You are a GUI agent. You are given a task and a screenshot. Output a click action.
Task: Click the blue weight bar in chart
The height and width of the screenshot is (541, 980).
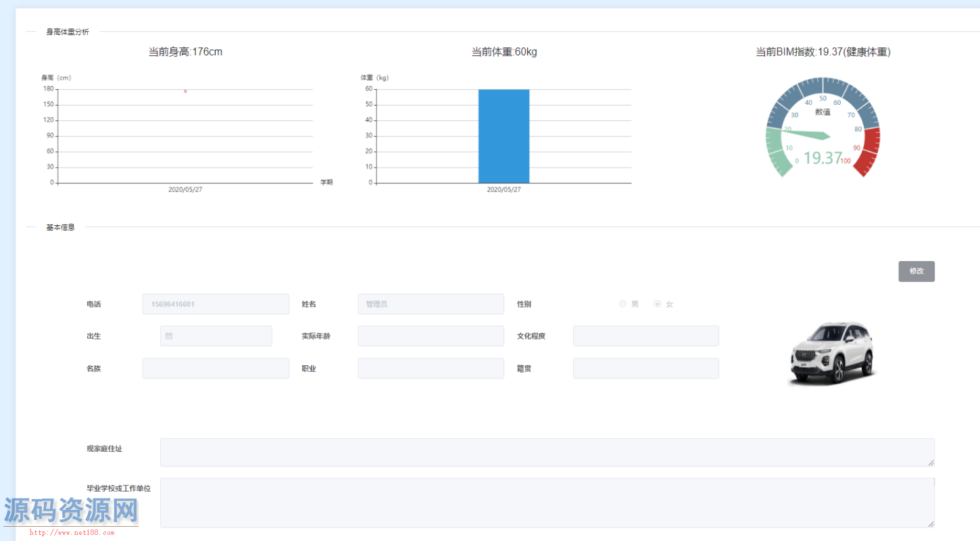click(504, 136)
